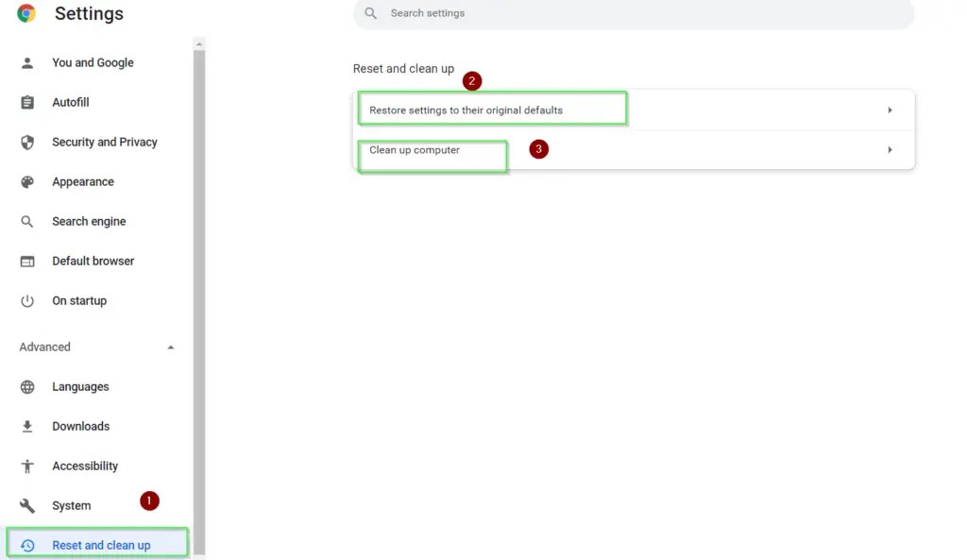Focus the Search settings field

(x=634, y=13)
